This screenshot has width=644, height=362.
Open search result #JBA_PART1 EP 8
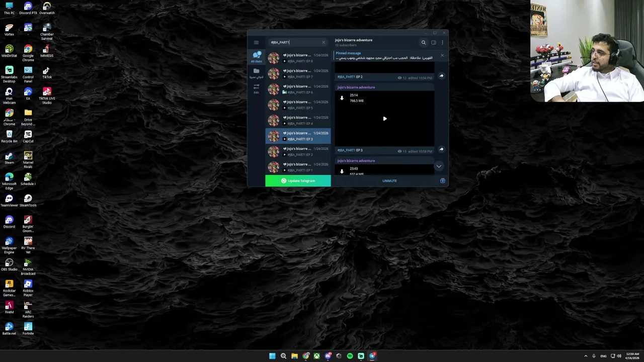(298, 58)
